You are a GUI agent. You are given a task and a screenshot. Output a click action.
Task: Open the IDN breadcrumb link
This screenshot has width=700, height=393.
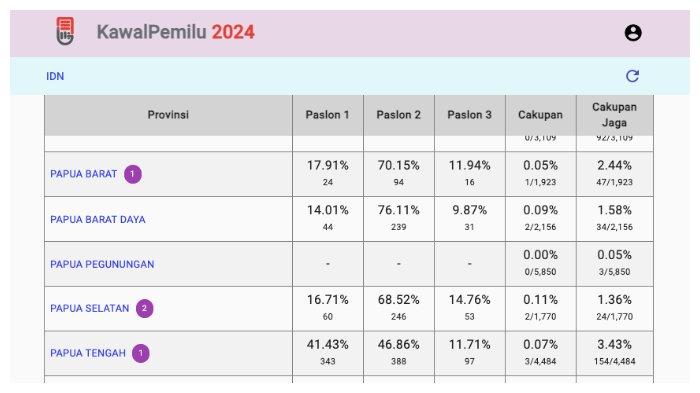pyautogui.click(x=55, y=76)
